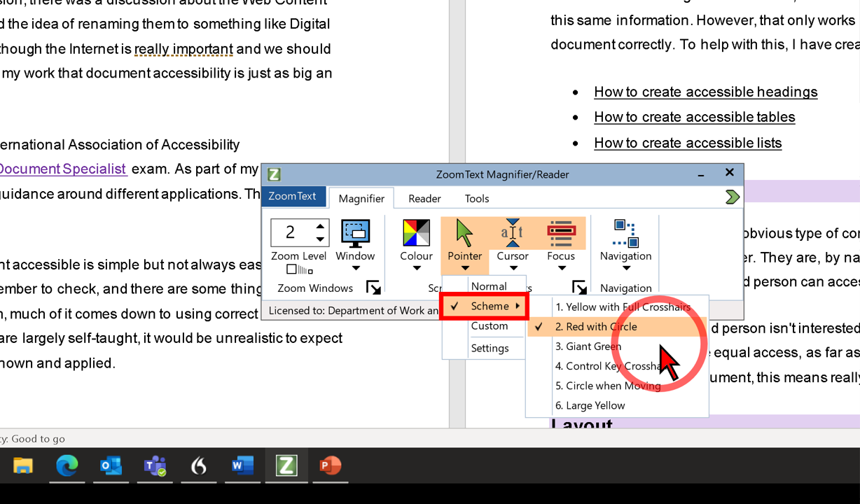The width and height of the screenshot is (860, 504).
Task: Open the ZoomText menu button
Action: [x=293, y=196]
